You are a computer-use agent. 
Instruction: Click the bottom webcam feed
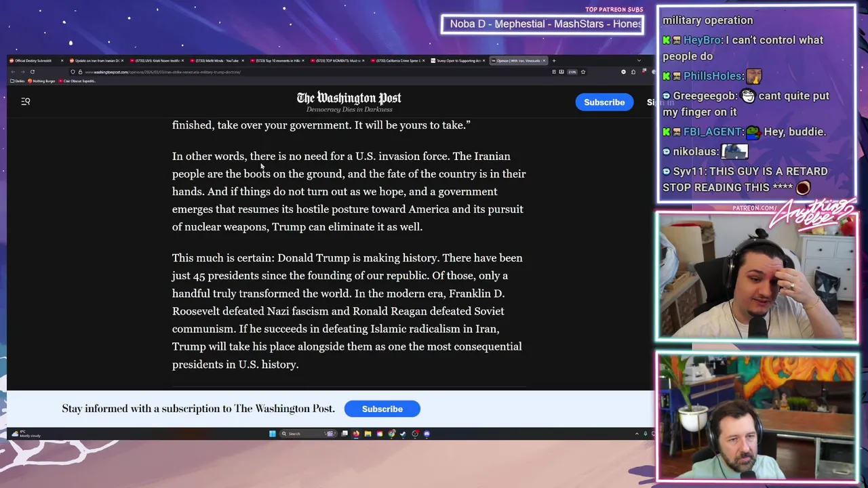point(757,417)
